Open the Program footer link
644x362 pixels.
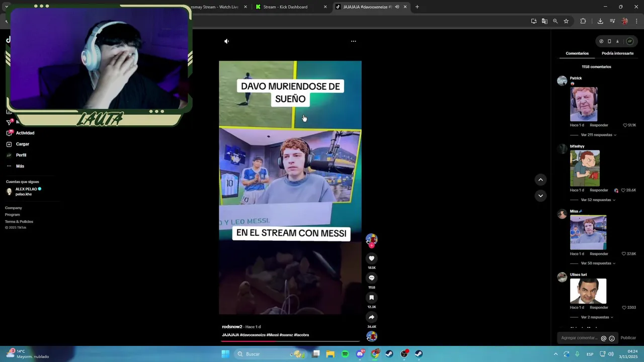(13, 215)
